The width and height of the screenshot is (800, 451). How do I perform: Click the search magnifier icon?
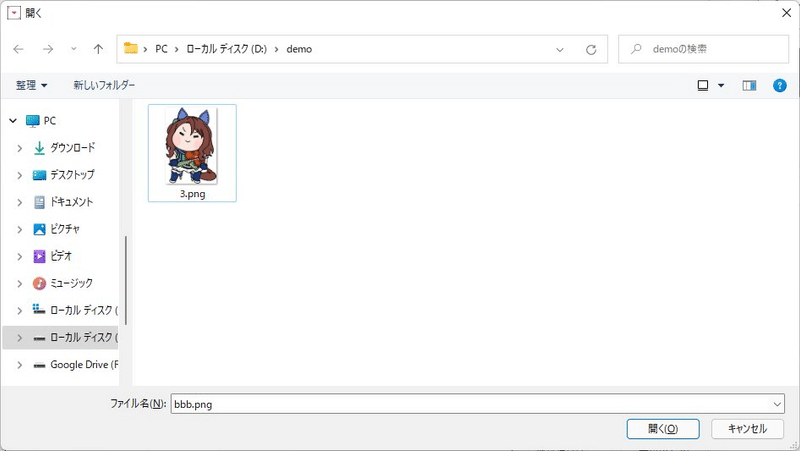tap(636, 49)
